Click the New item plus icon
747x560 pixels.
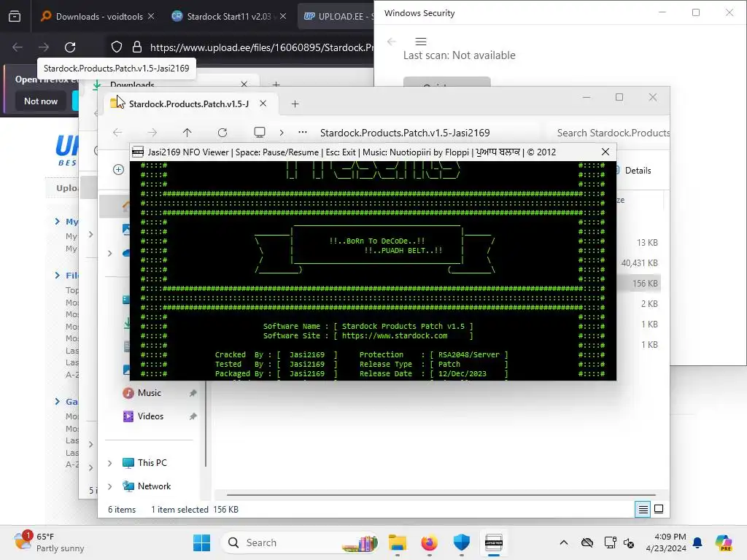tap(119, 169)
